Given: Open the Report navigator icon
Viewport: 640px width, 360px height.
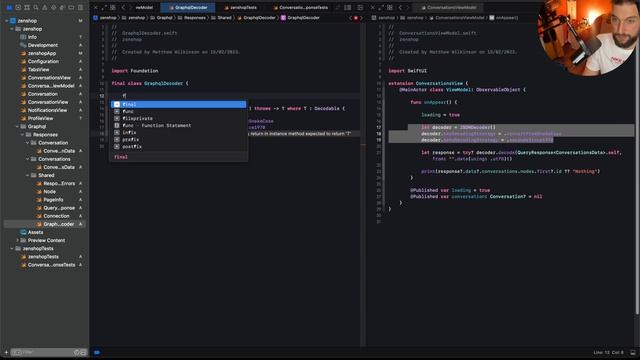Looking at the screenshot, I should pyautogui.click(x=80, y=7).
